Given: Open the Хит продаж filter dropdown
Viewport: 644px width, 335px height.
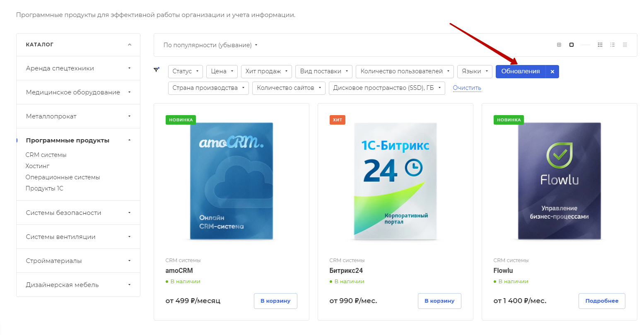Looking at the screenshot, I should (x=266, y=71).
